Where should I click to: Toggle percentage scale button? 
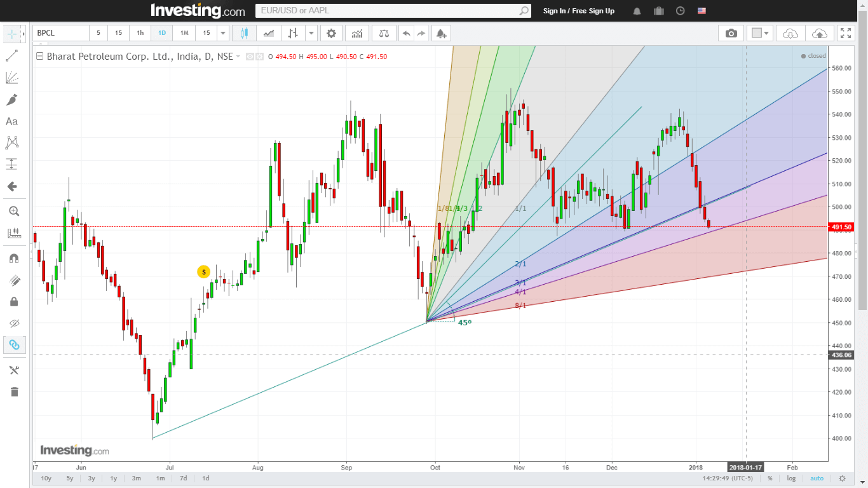[770, 478]
